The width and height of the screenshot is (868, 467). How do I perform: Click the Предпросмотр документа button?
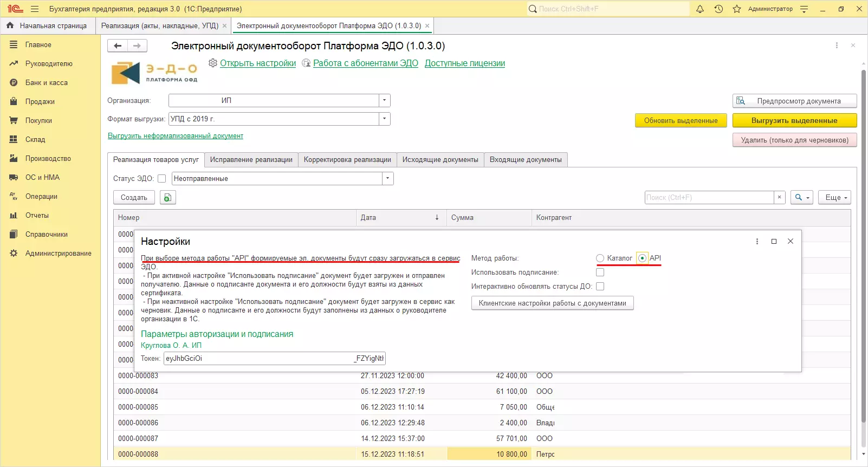pyautogui.click(x=794, y=101)
